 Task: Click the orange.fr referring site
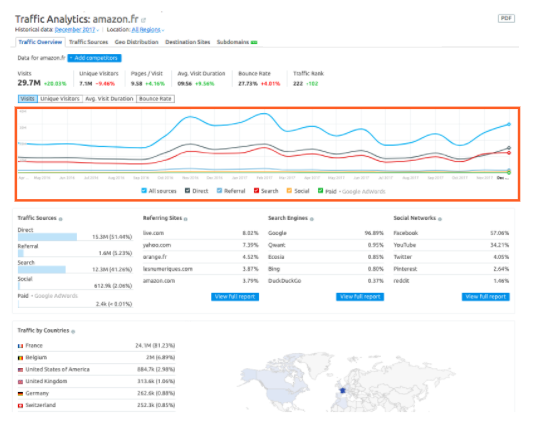coord(154,257)
